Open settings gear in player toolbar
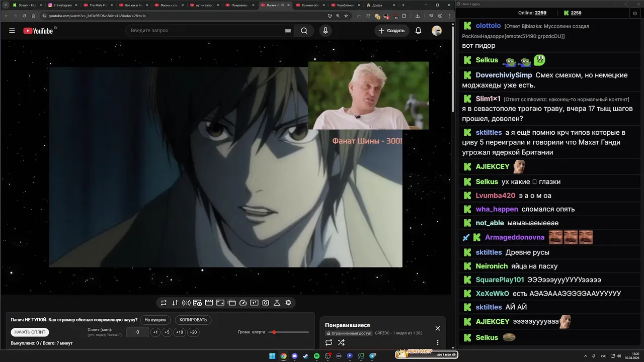644x362 pixels. pos(288,303)
